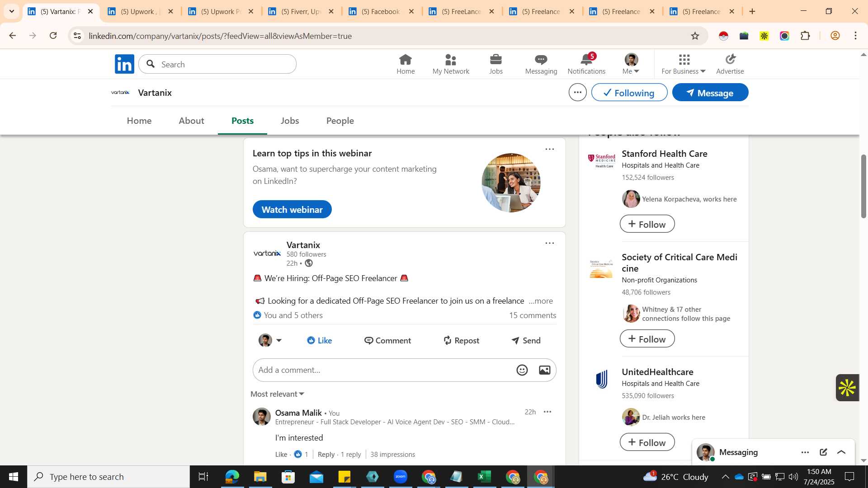
Task: Open the Notifications bell icon
Action: pos(586,64)
